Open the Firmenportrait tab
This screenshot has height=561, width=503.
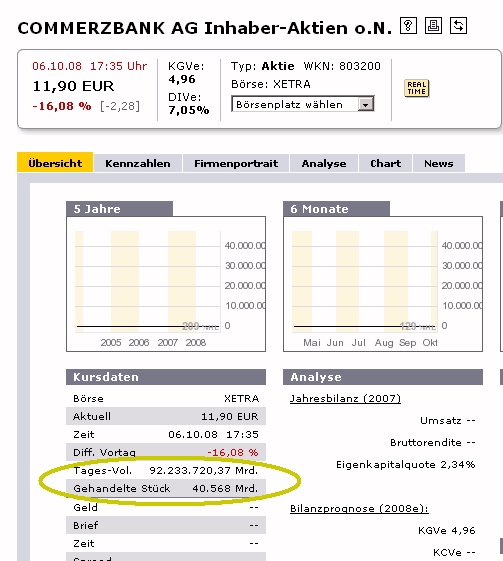[x=236, y=164]
